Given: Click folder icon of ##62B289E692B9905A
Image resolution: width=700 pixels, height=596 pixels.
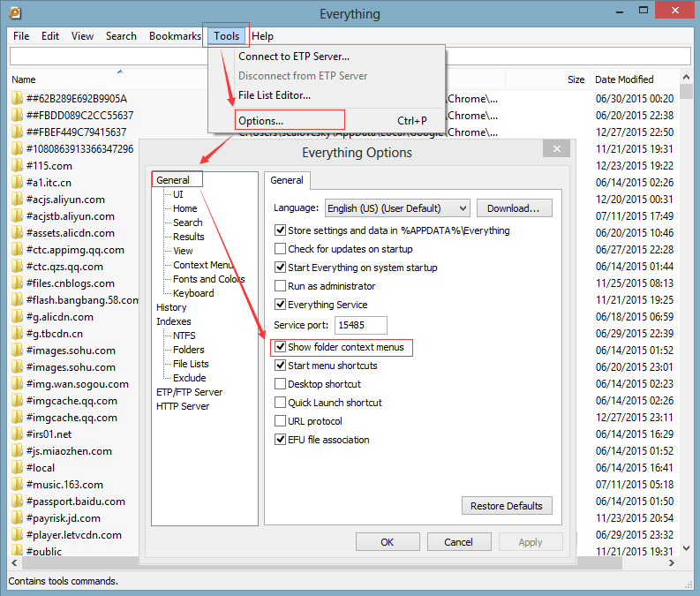Looking at the screenshot, I should pos(17,98).
